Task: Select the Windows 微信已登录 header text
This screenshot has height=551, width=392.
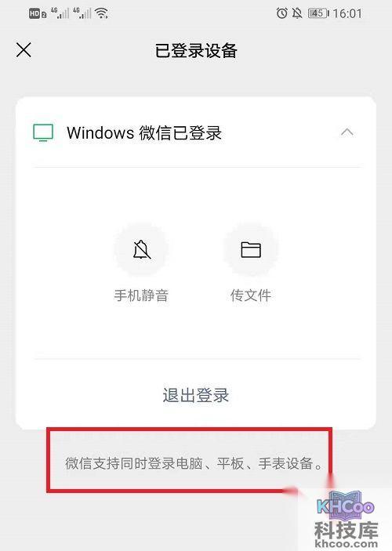Action: 144,132
